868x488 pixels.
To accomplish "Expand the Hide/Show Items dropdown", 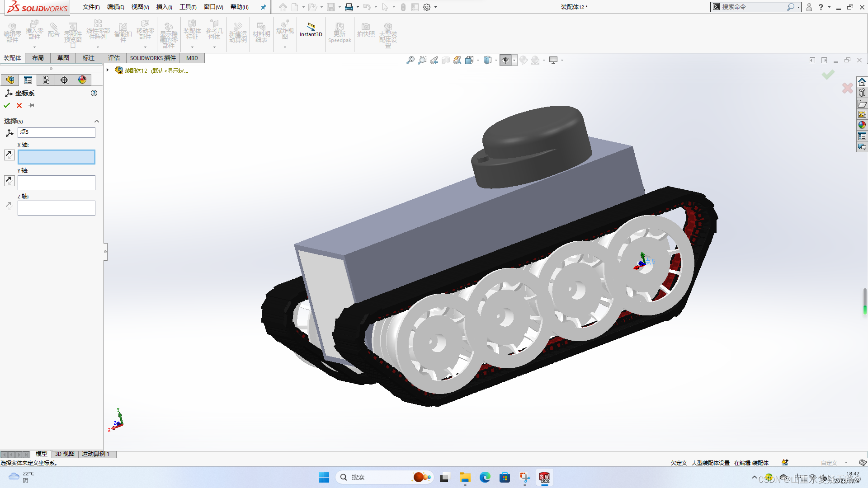I will coord(514,60).
